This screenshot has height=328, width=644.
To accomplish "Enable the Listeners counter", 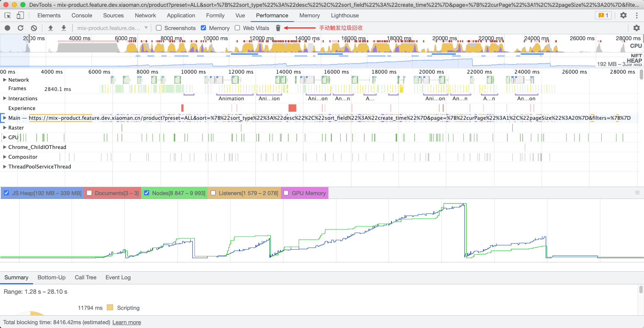I will pyautogui.click(x=214, y=193).
